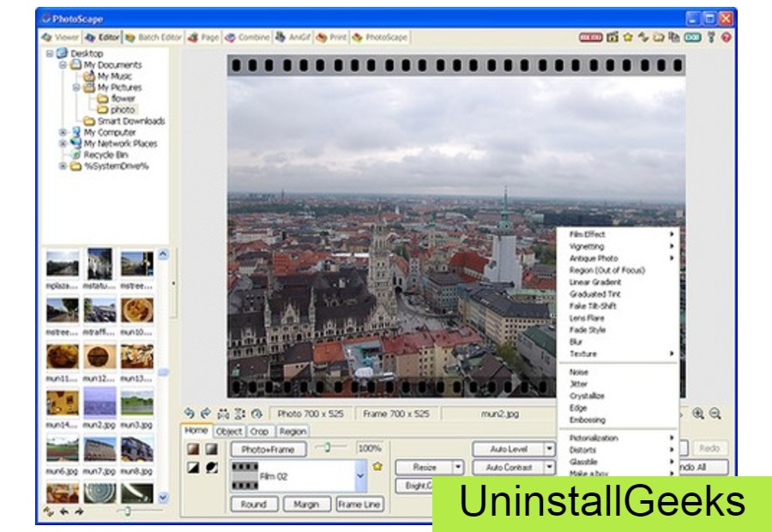The height and width of the screenshot is (532, 772).
Task: Choose Fake Tilt-Shift in the menu
Action: coord(618,305)
